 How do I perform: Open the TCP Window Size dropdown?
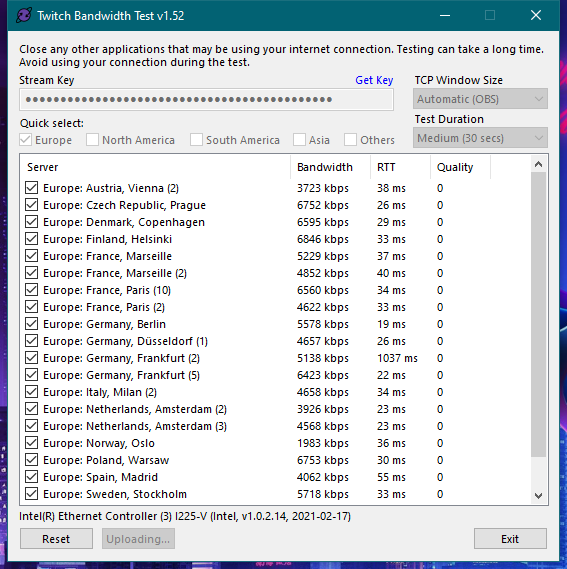480,99
